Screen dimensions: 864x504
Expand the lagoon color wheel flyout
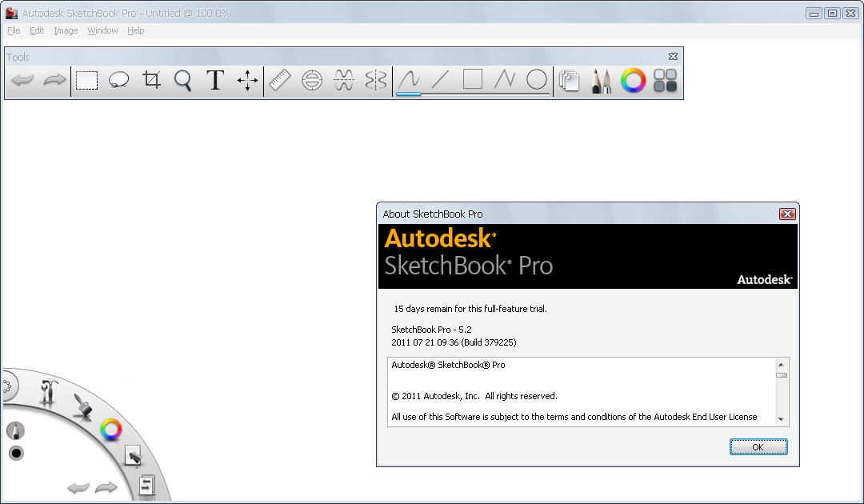111,430
